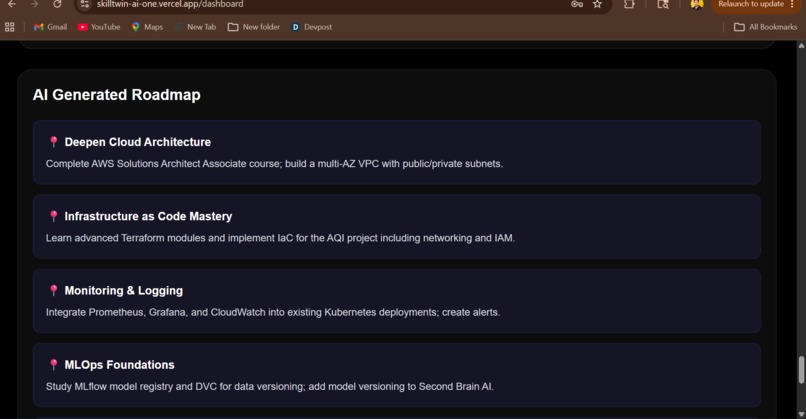Click Relaunch to update button

pyautogui.click(x=750, y=4)
